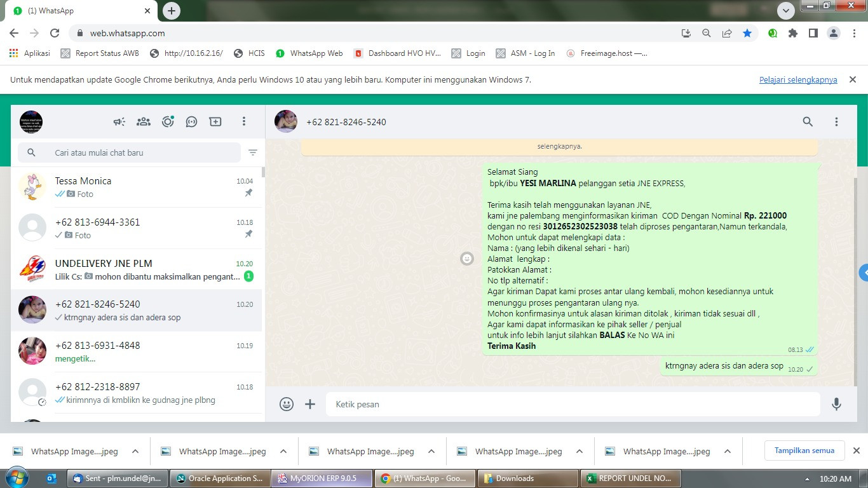Click unread badge on UNDELIVERY JNE PLM
Viewport: 868px width, 488px height.
coord(248,276)
